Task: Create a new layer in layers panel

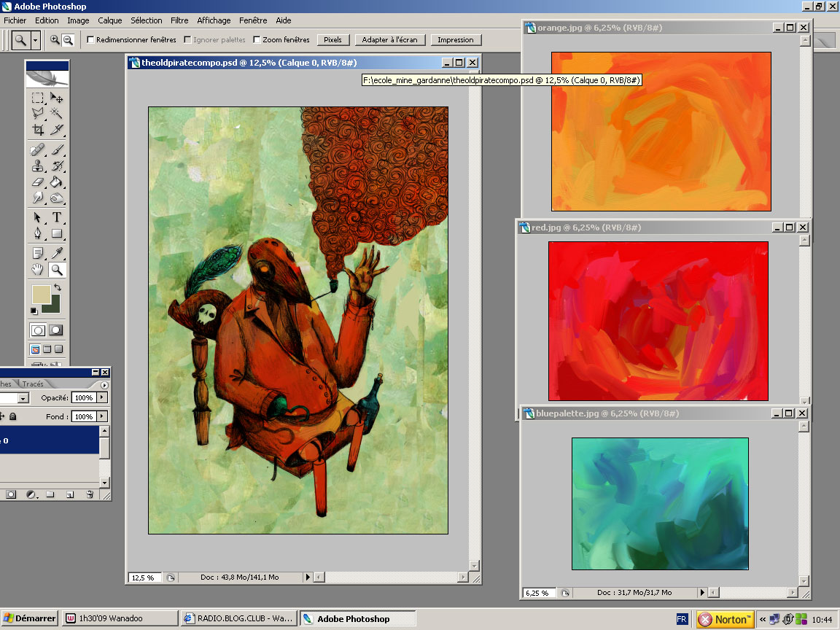Action: pyautogui.click(x=70, y=494)
